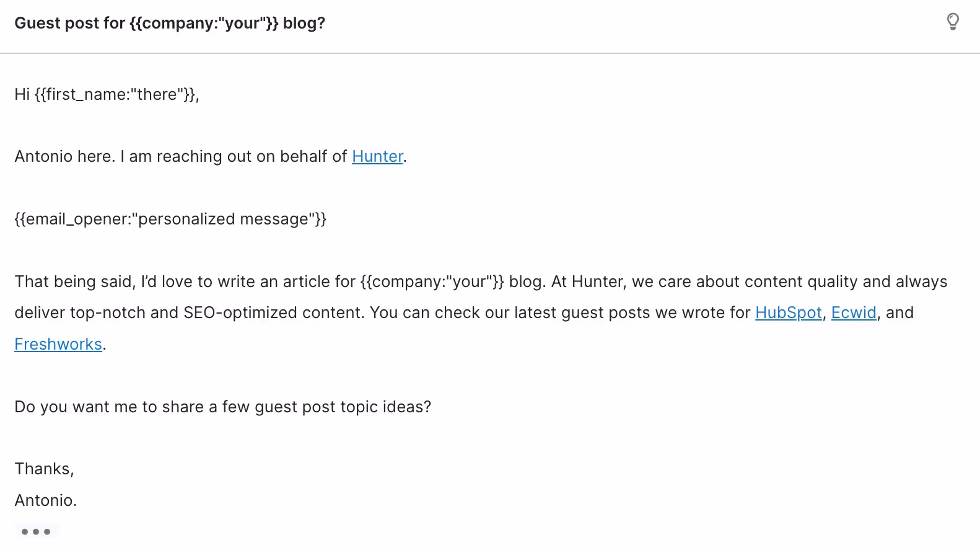Expand the three-dots trimmed content
The image size is (980, 553).
(x=36, y=531)
